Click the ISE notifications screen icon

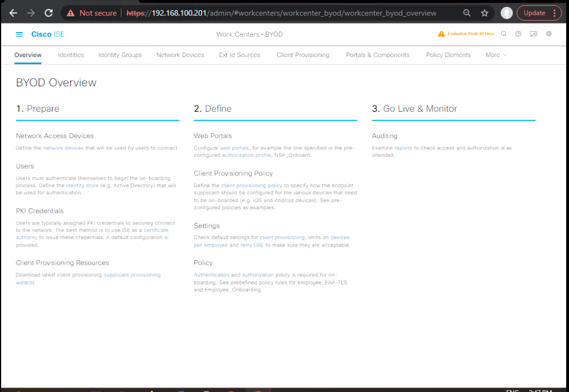tap(533, 34)
